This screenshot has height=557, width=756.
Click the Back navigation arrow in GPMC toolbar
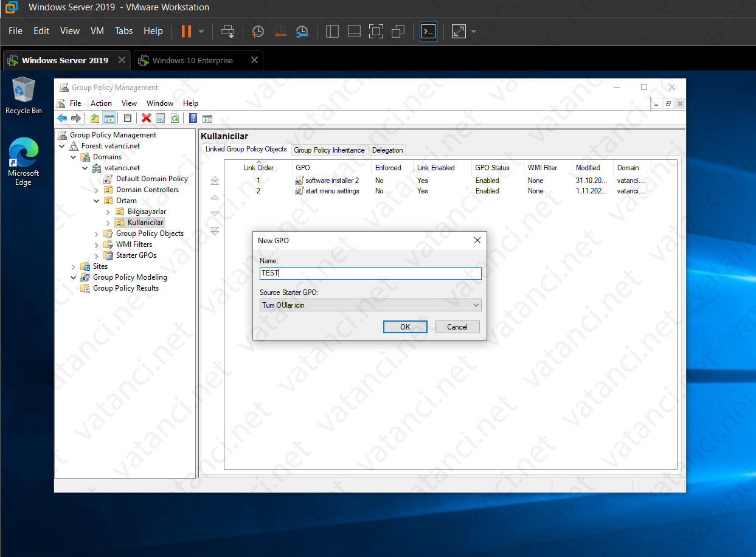[61, 117]
